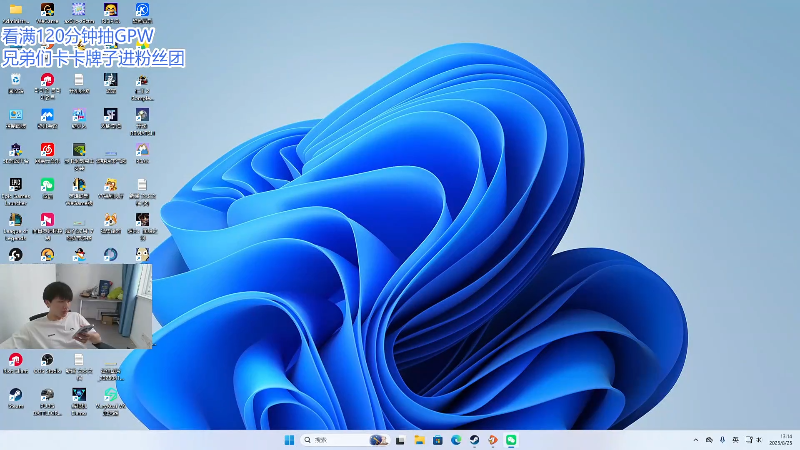Click the streamer webcam overlay
The height and width of the screenshot is (450, 800).
click(x=76, y=306)
